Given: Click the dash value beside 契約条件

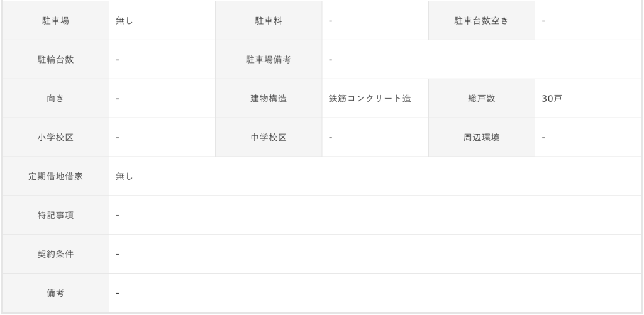Looking at the screenshot, I should pyautogui.click(x=118, y=255).
